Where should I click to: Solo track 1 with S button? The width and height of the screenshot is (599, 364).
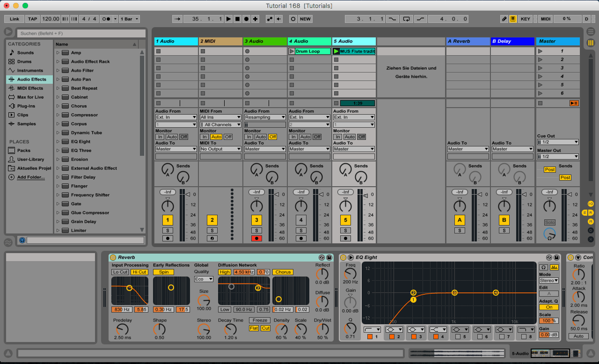click(168, 230)
